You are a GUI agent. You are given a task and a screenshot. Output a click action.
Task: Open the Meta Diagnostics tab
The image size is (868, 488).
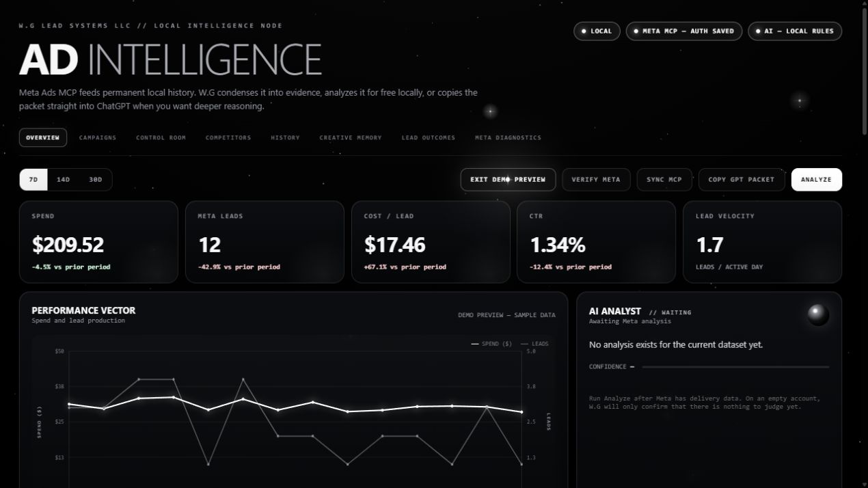click(508, 137)
